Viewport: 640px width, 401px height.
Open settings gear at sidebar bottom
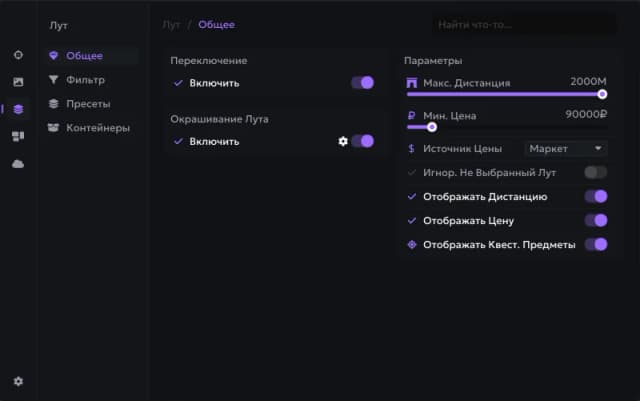tap(18, 381)
